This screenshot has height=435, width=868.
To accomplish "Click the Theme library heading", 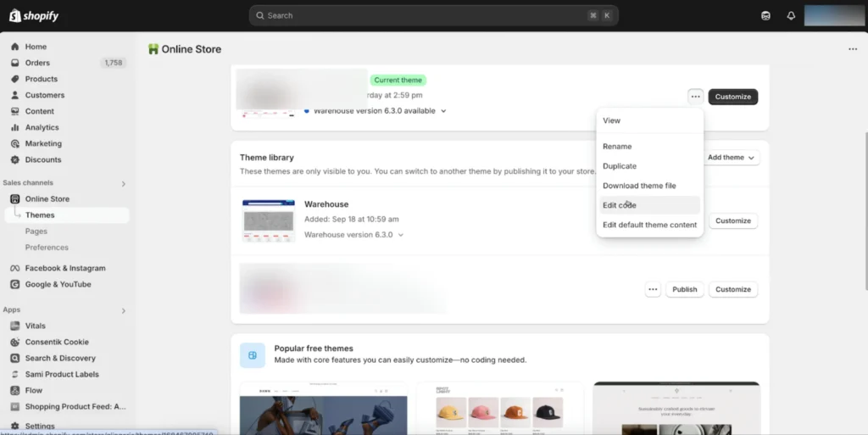I will [267, 157].
